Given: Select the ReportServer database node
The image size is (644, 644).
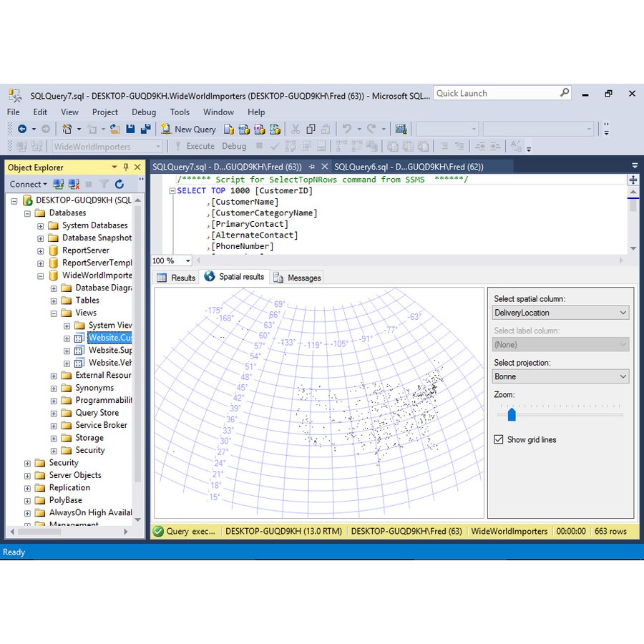Looking at the screenshot, I should click(85, 250).
